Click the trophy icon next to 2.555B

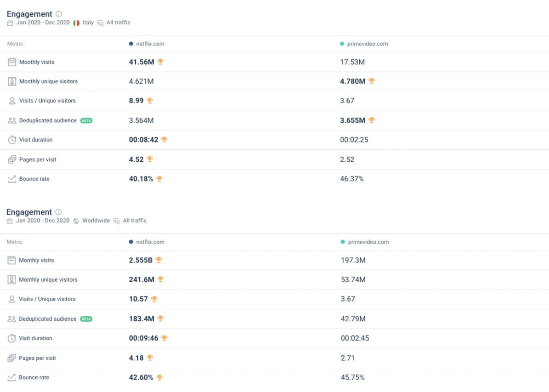158,260
